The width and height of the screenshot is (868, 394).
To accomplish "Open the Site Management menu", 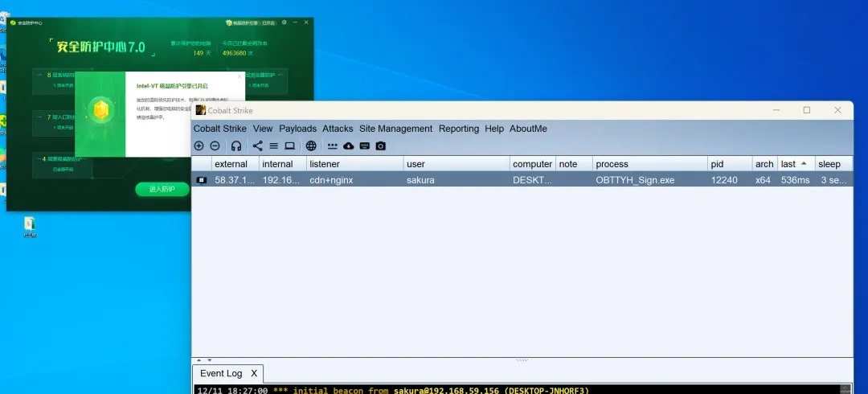I will (x=395, y=129).
